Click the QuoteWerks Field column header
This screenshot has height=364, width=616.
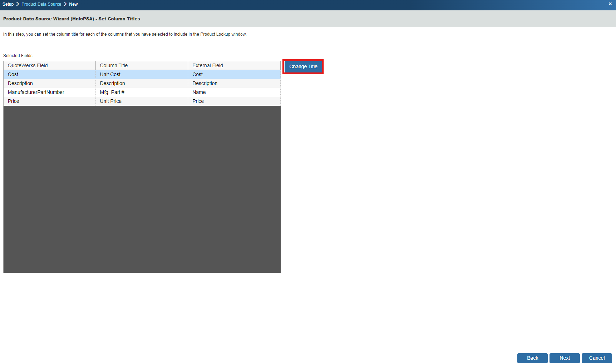pos(28,65)
